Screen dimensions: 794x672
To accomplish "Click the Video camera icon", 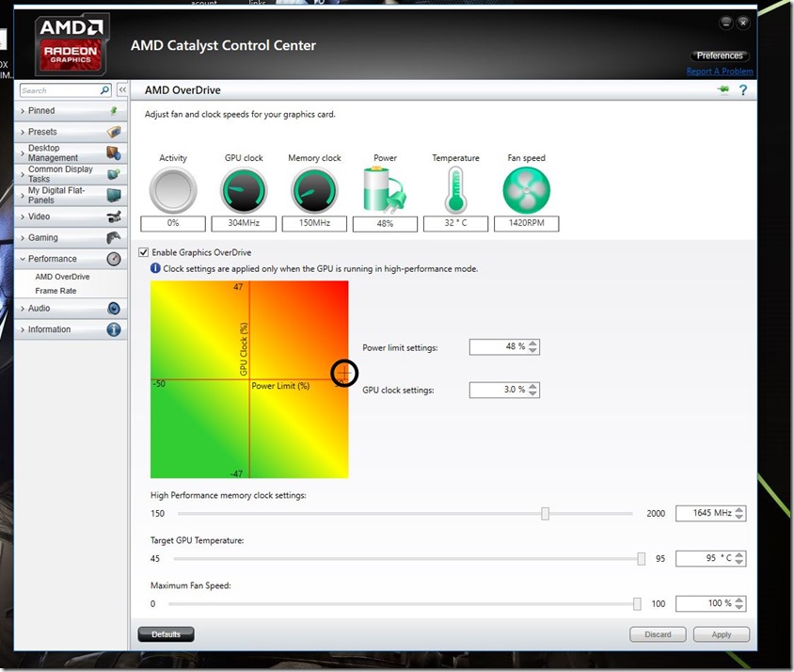I will (114, 216).
